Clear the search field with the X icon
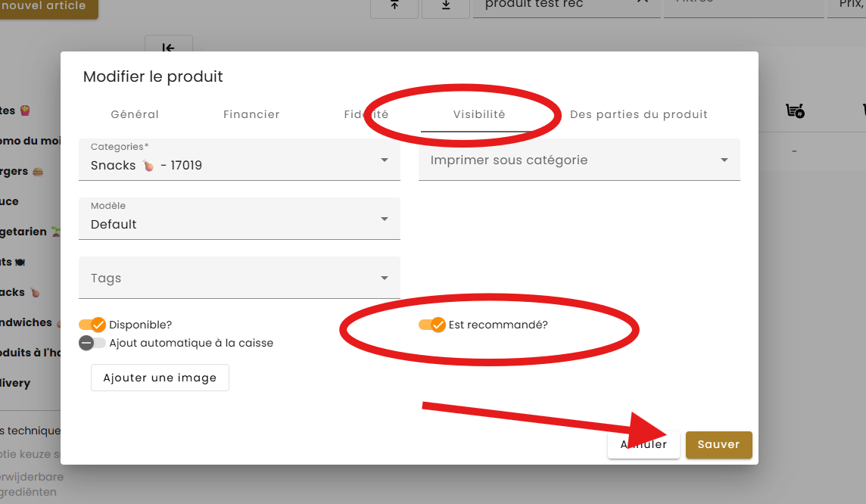This screenshot has width=866, height=504. (x=643, y=2)
